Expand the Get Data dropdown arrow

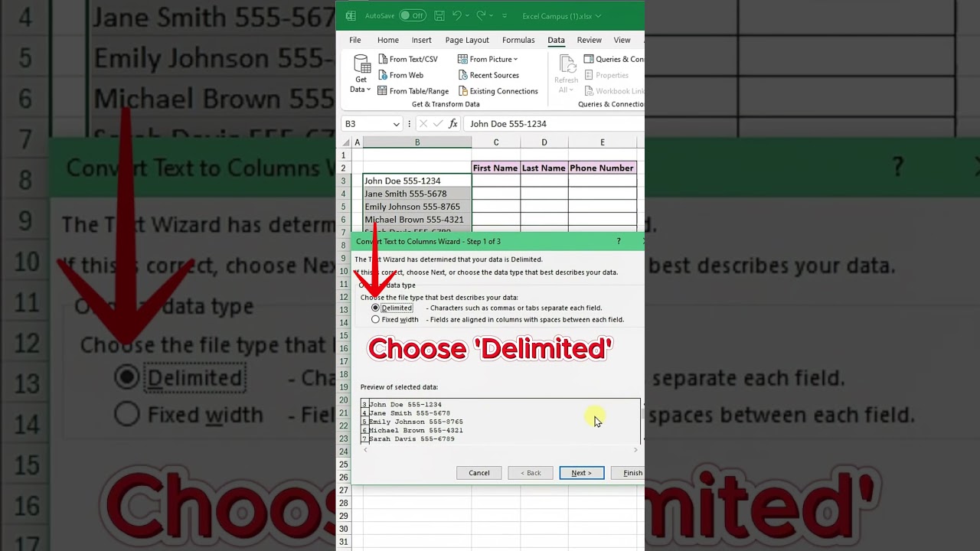368,90
